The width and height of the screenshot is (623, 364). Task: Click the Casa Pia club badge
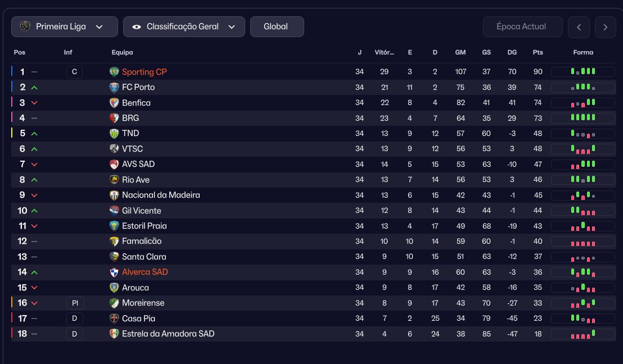114,319
